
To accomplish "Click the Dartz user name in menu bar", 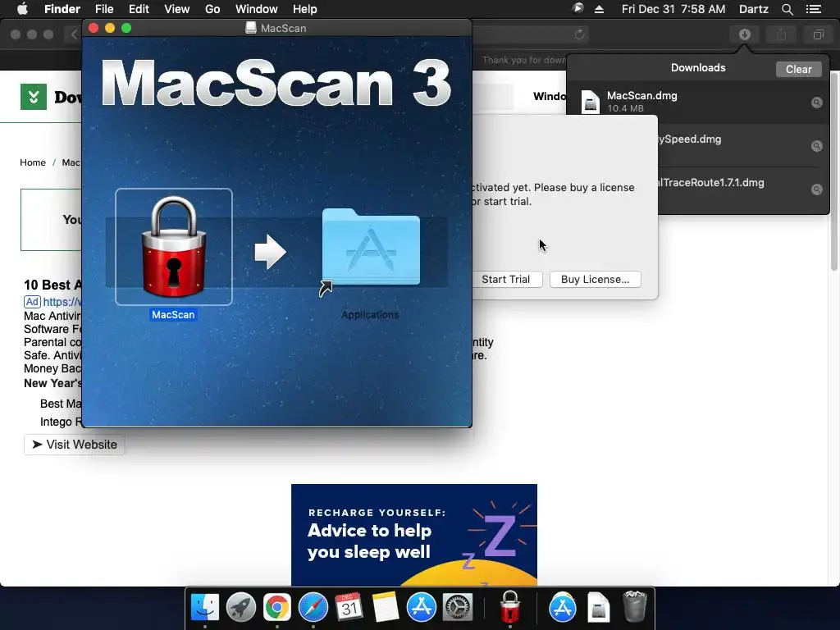I will [x=753, y=9].
